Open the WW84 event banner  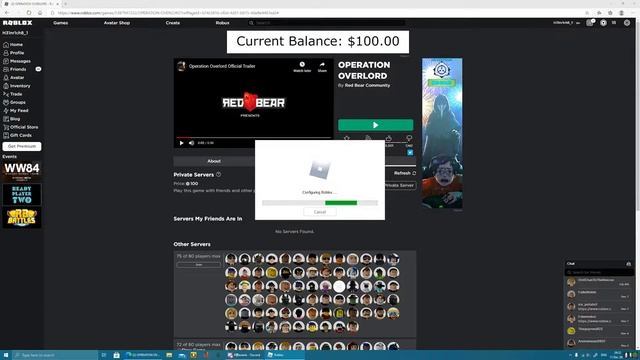[22, 171]
